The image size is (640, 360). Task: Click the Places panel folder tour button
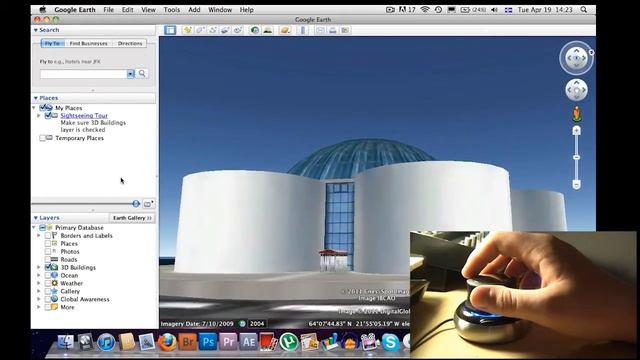[148, 204]
